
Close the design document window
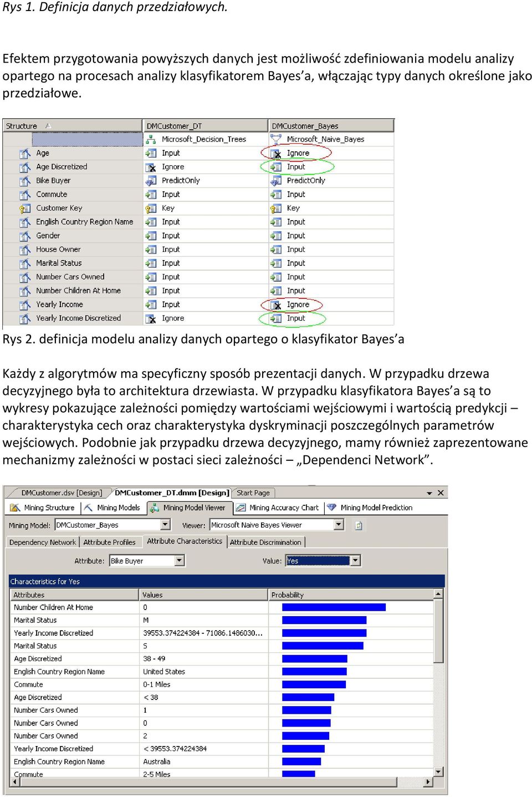(x=441, y=493)
